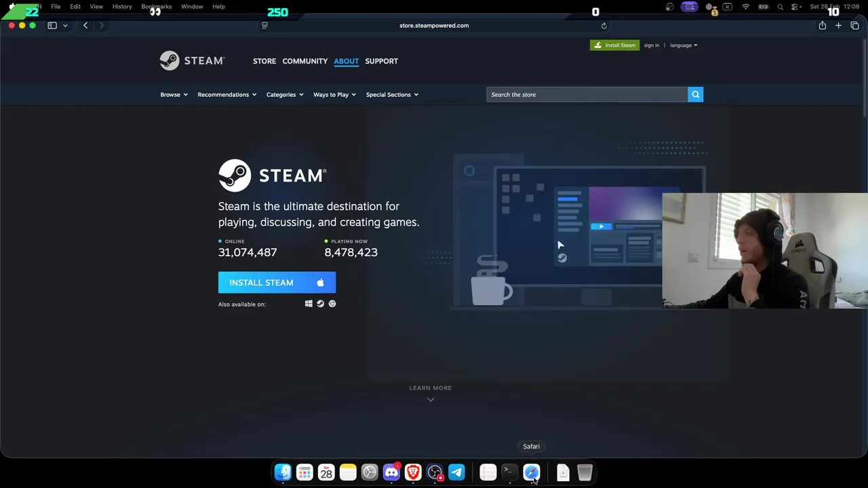868x488 pixels.
Task: Open Notes from the Dock
Action: point(348,472)
